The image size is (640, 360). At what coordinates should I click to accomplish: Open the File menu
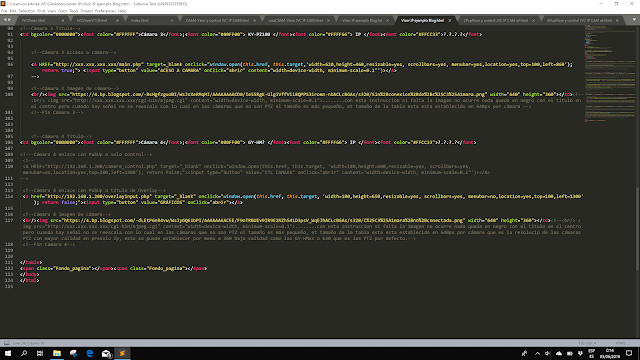4,11
